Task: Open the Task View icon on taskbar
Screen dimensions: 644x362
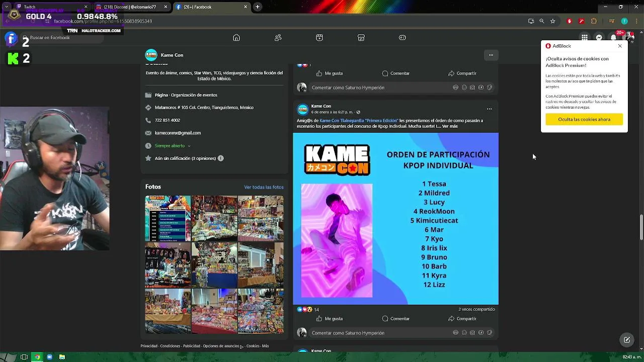Action: [x=24, y=357]
